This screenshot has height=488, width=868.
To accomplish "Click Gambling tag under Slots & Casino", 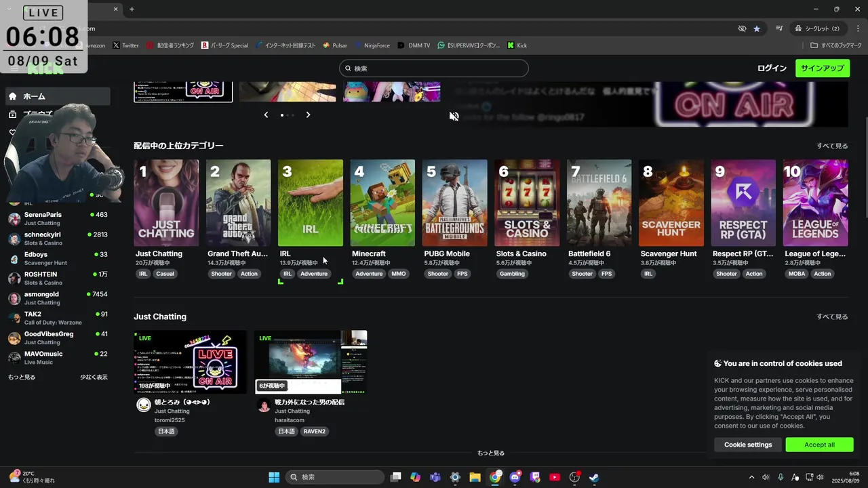I will point(512,274).
